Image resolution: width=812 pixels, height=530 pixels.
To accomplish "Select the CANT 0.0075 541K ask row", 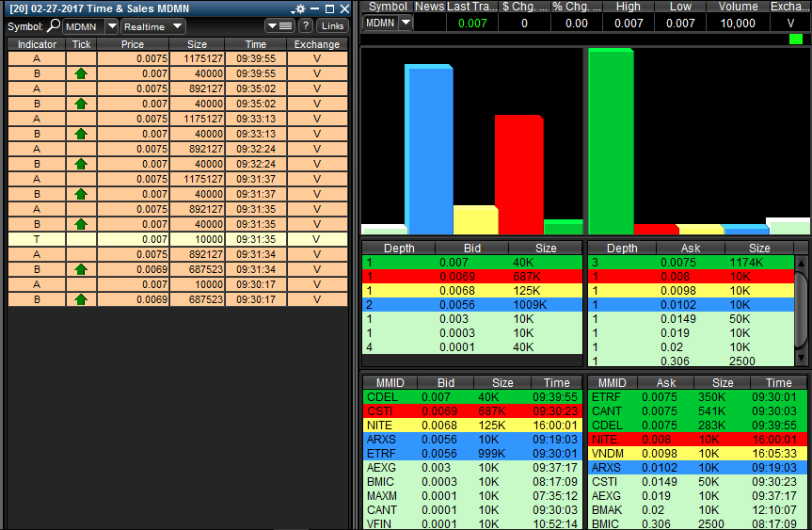I will (697, 410).
